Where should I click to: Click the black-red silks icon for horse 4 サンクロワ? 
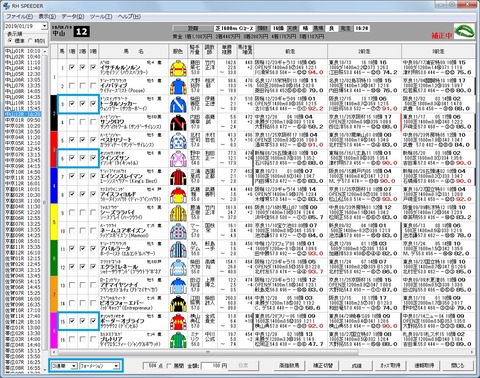point(178,122)
